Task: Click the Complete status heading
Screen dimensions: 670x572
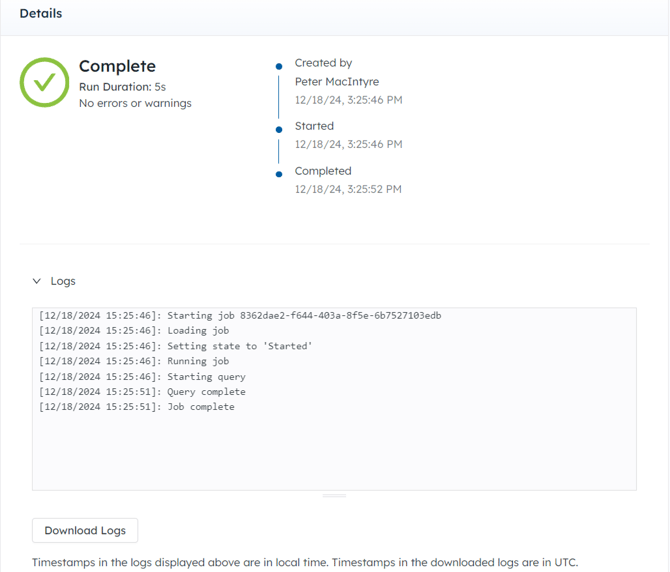Action: coord(118,66)
